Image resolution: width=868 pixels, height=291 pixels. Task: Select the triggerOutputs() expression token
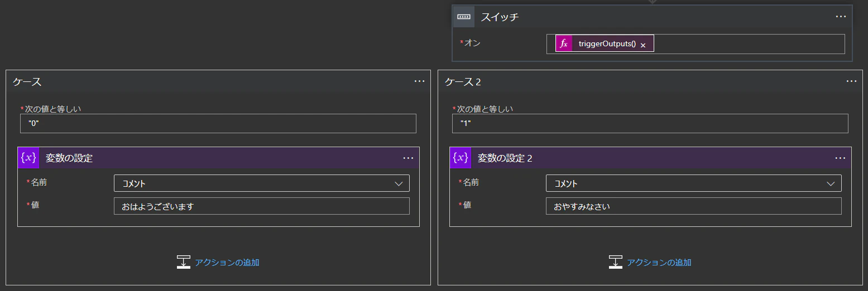pos(605,43)
